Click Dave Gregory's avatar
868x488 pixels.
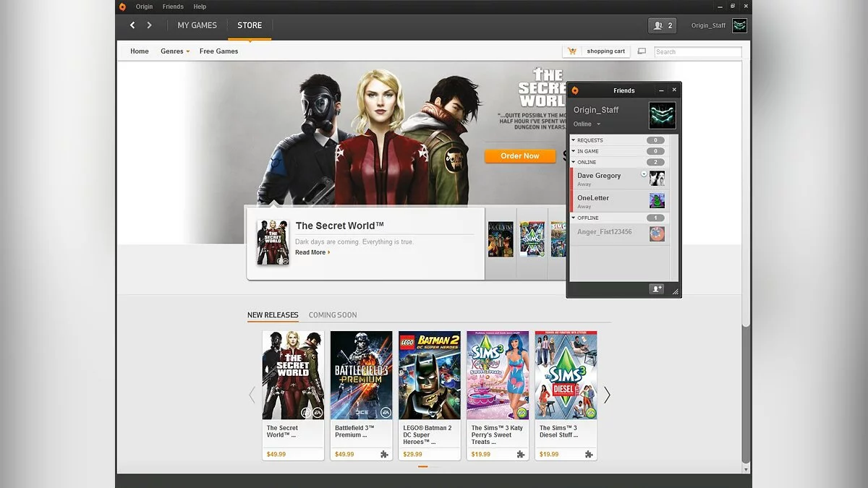(657, 179)
